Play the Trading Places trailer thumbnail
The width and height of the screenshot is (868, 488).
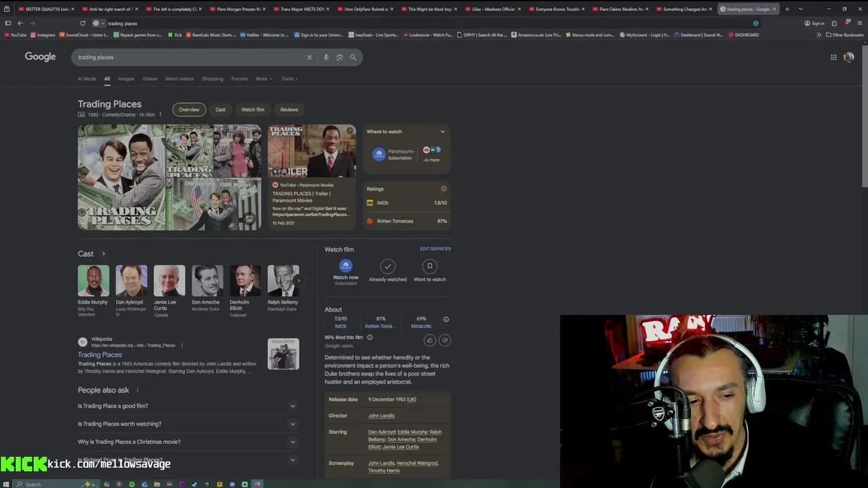(x=311, y=150)
